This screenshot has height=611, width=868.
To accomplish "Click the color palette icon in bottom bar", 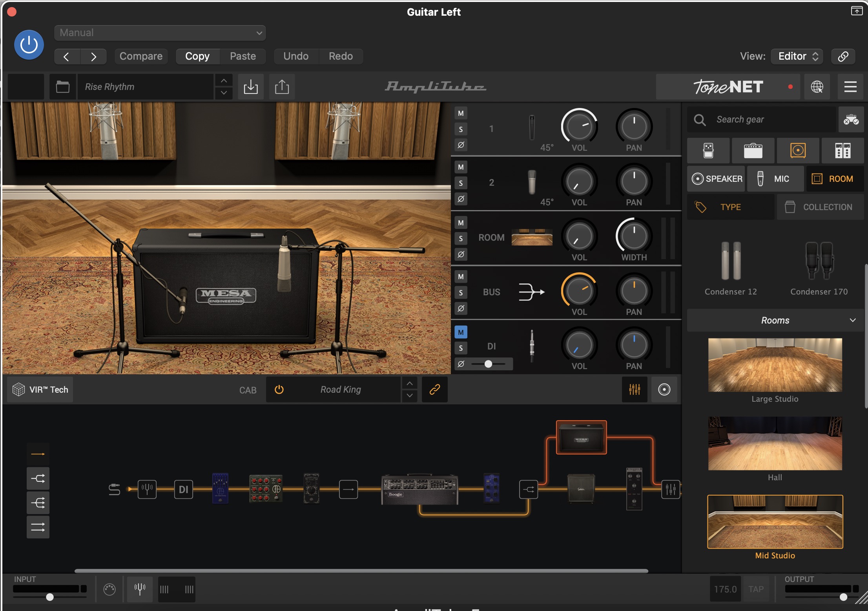I will pos(109,589).
